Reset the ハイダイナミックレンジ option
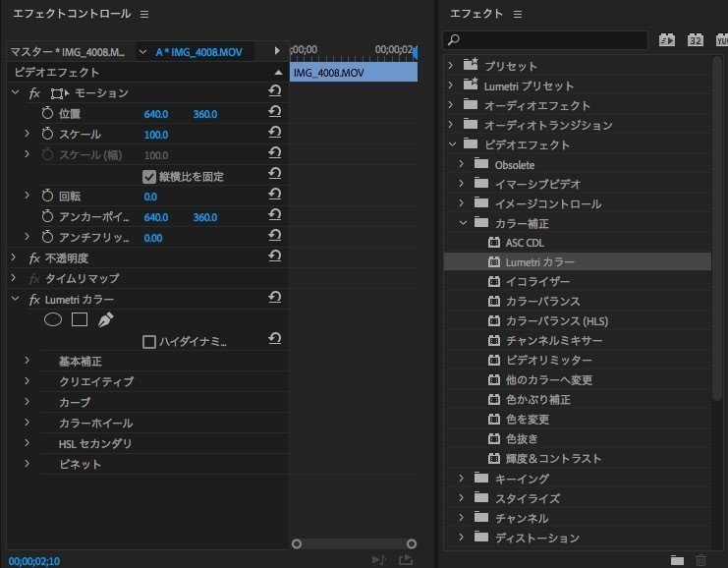The image size is (728, 568). click(275, 339)
